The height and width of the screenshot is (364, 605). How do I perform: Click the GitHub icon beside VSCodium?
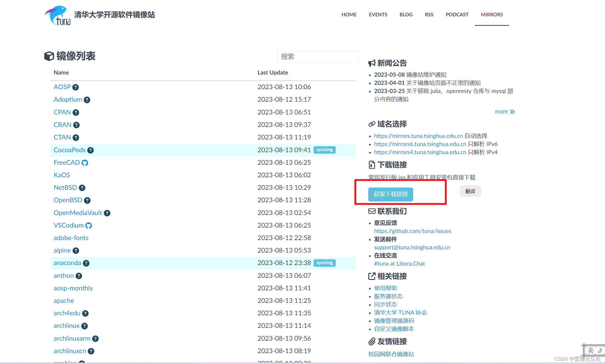(89, 226)
